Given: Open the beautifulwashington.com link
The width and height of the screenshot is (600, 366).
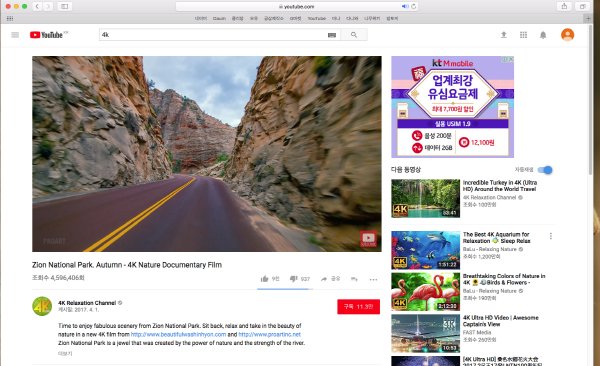Looking at the screenshot, I should pyautogui.click(x=178, y=334).
